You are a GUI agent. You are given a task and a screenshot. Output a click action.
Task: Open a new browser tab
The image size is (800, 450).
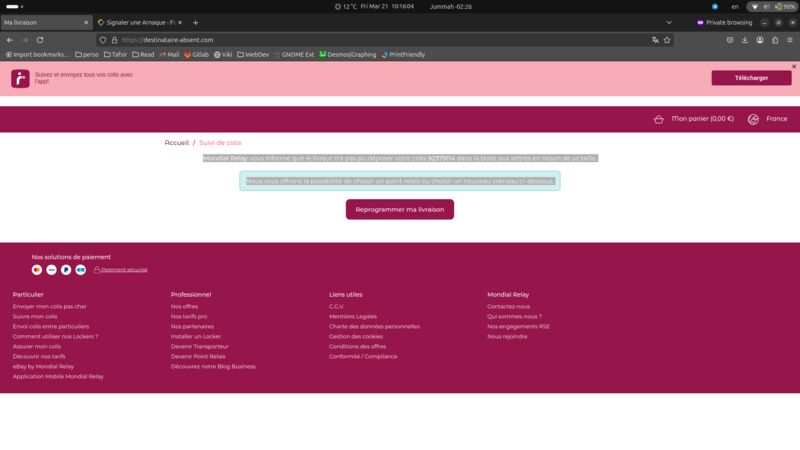click(195, 22)
